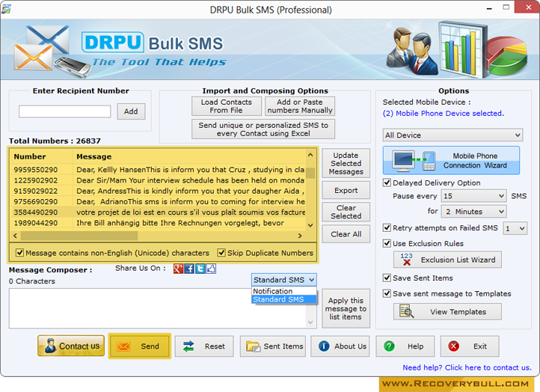Toggle Retry attempts on Failed SMS
Viewport: 540px width, 392px height.
(x=387, y=227)
